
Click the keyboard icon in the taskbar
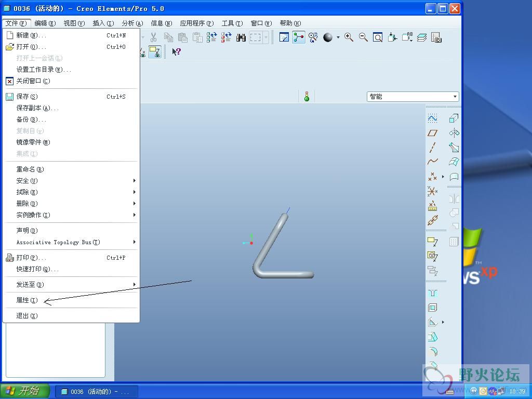pyautogui.click(x=450, y=392)
